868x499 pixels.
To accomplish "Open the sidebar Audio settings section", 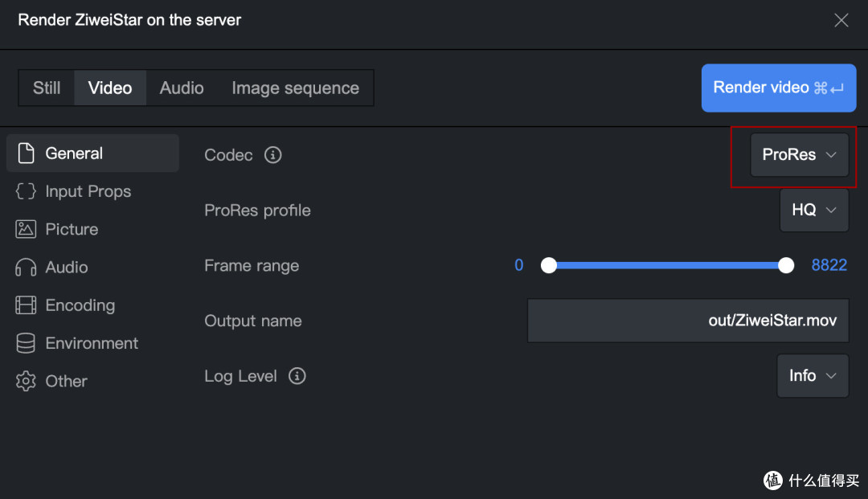I will pyautogui.click(x=92, y=268).
